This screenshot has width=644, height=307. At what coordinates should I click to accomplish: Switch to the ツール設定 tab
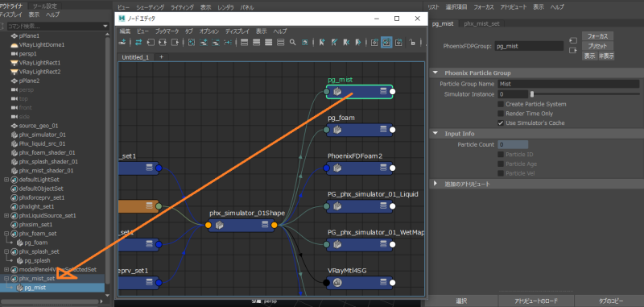(45, 6)
